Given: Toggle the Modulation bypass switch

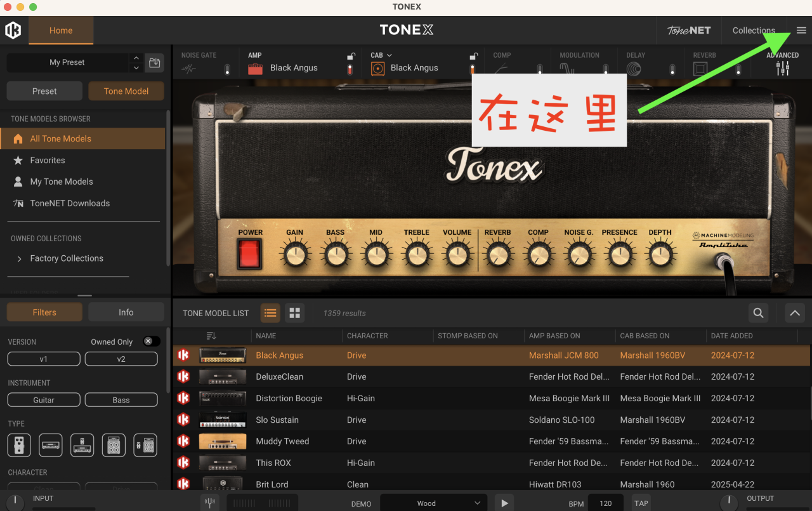Looking at the screenshot, I should [606, 69].
